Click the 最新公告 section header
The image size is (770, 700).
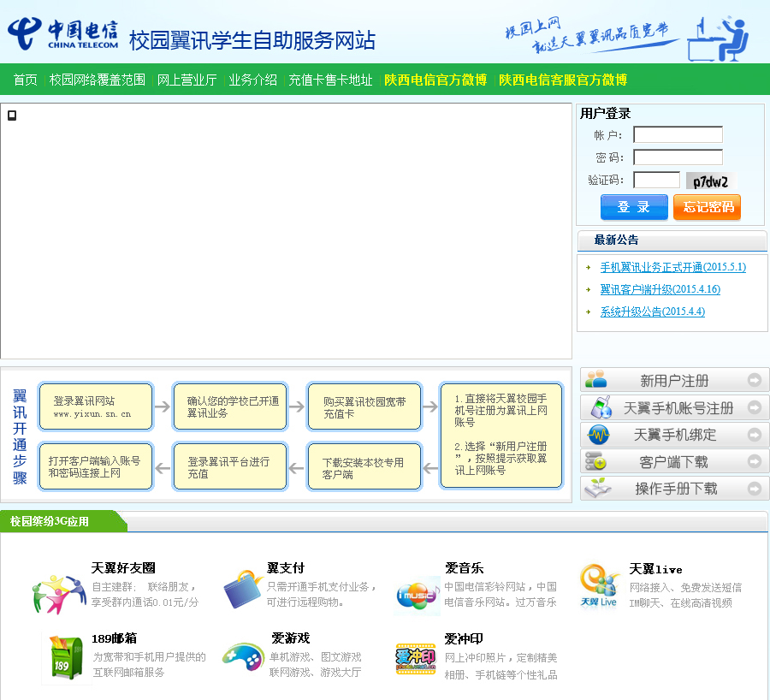(616, 240)
